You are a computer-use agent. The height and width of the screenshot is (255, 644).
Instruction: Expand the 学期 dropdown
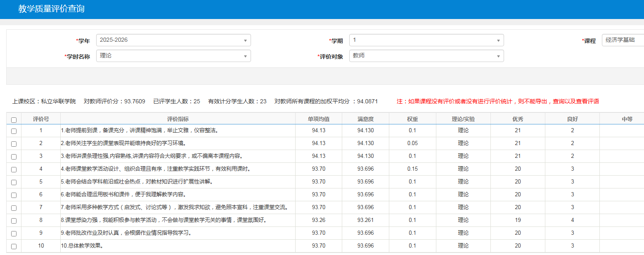point(426,40)
